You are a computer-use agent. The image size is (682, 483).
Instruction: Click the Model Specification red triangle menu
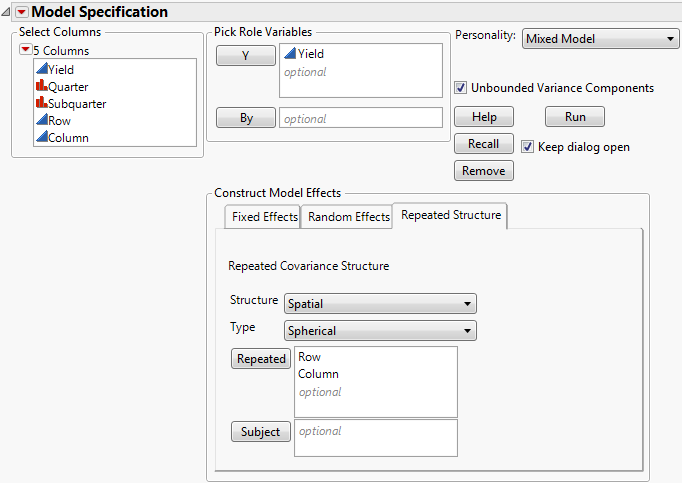[23, 12]
